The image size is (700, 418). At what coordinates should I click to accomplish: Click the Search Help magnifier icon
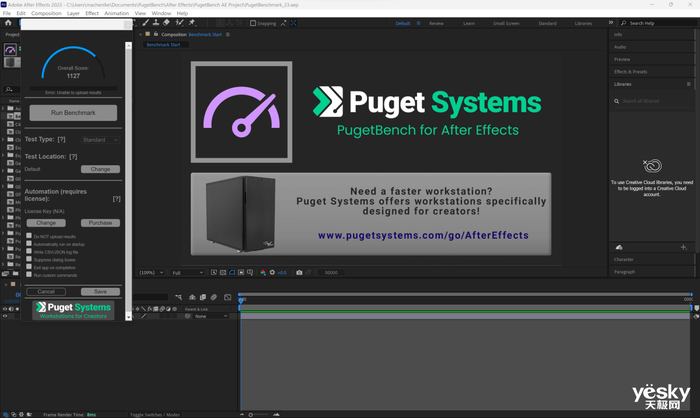coord(624,23)
